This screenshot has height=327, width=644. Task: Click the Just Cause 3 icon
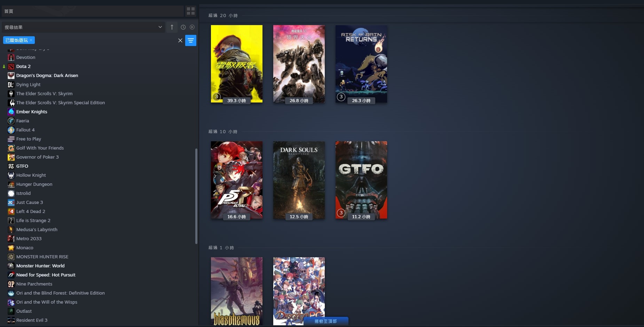pos(11,203)
